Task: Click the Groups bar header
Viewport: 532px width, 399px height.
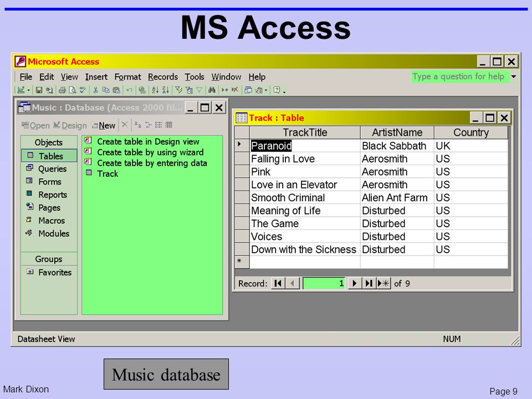Action: (x=49, y=259)
